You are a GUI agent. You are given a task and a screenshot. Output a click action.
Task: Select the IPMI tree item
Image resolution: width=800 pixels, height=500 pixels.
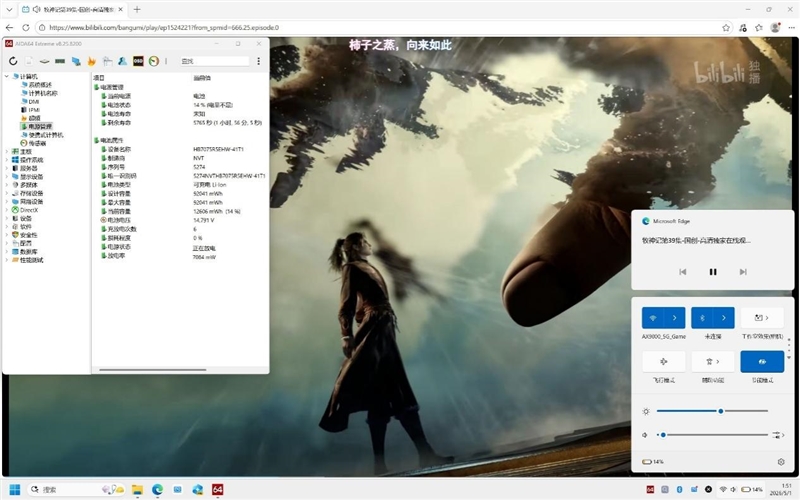point(34,110)
